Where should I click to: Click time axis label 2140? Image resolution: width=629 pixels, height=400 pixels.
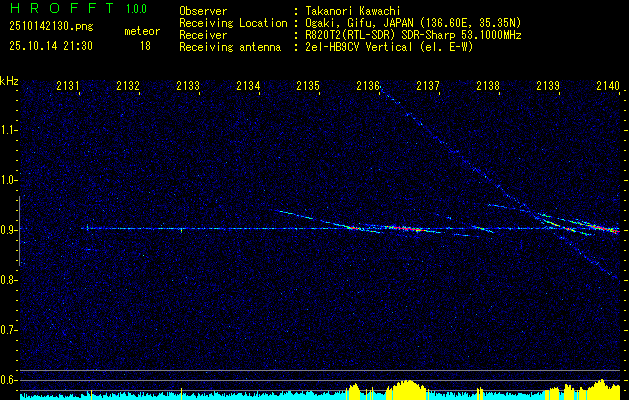click(x=608, y=85)
